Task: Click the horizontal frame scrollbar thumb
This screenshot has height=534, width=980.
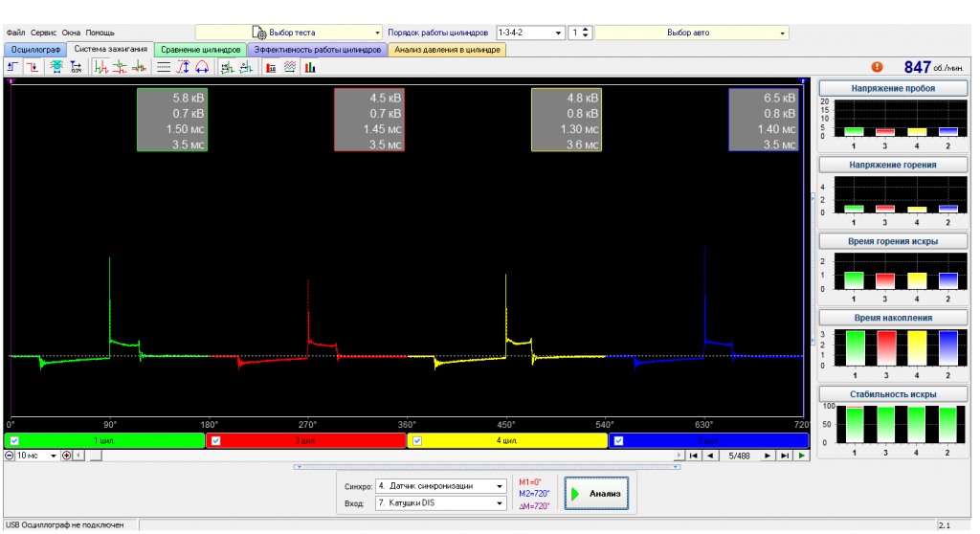Action: pyautogui.click(x=96, y=456)
